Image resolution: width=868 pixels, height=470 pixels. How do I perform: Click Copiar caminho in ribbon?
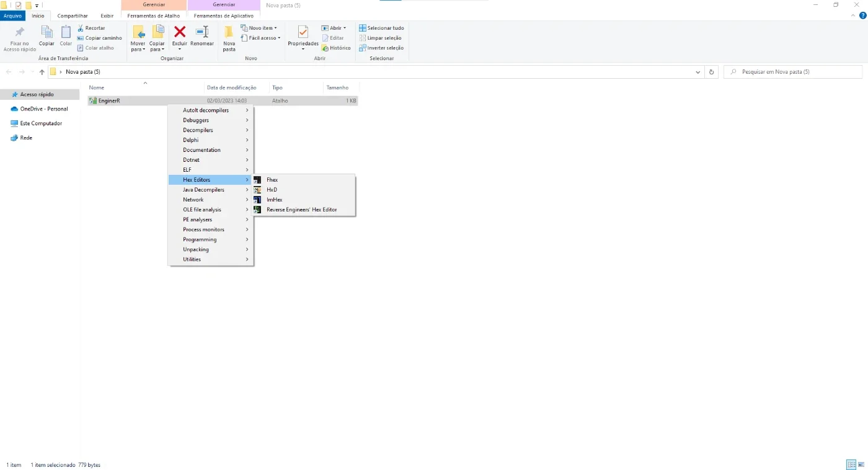tap(99, 38)
